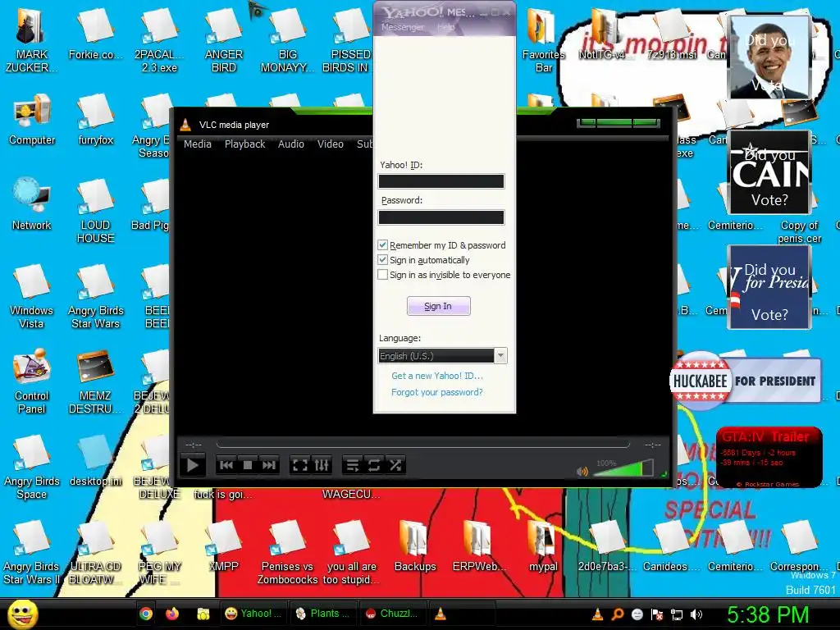Click the network icon in system tray
The width and height of the screenshot is (840, 630).
click(677, 614)
